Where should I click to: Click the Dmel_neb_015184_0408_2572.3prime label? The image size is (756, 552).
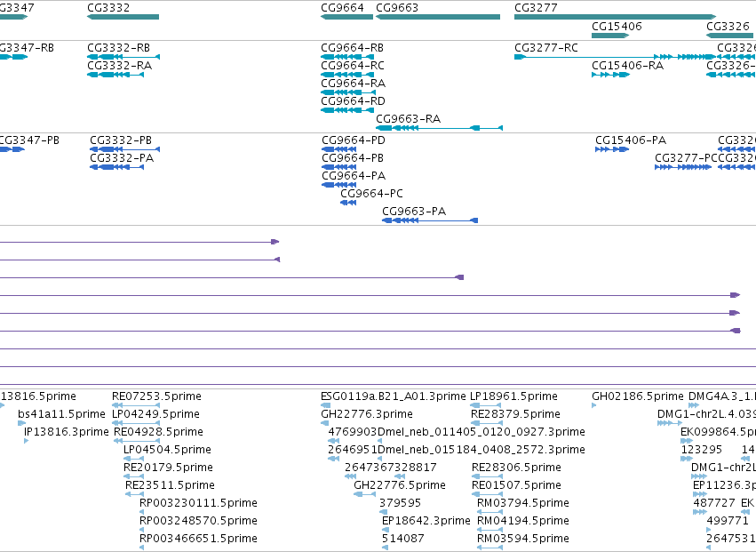point(481,450)
